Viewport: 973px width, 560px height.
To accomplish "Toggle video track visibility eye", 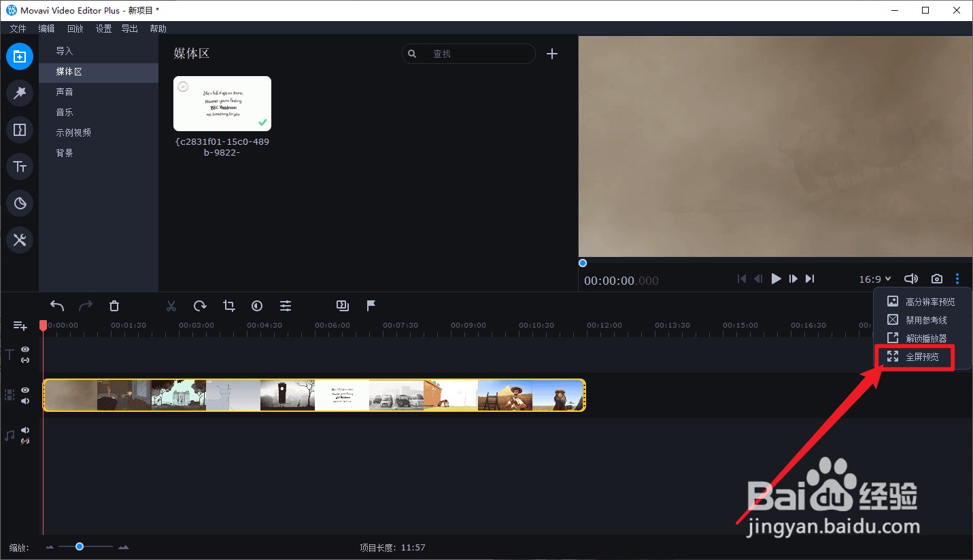I will point(25,390).
